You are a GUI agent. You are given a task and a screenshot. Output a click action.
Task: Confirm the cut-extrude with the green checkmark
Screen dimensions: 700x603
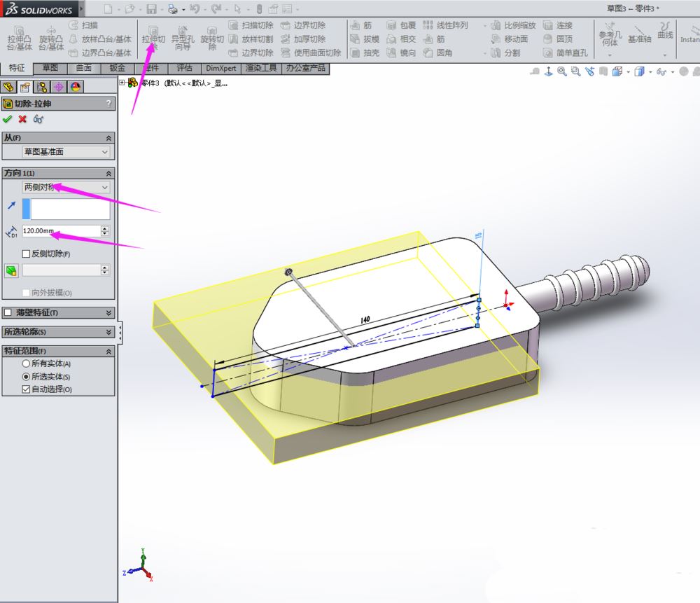pyautogui.click(x=8, y=119)
